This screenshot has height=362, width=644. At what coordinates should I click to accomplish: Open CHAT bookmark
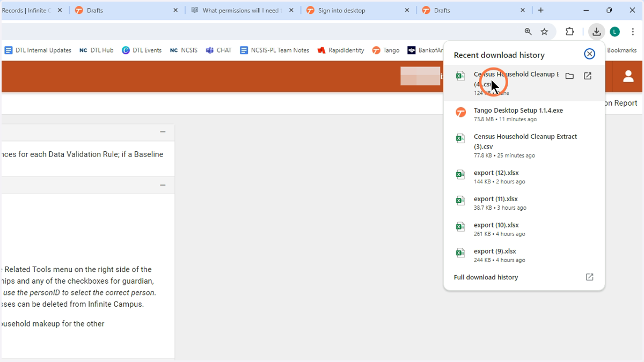coord(218,50)
